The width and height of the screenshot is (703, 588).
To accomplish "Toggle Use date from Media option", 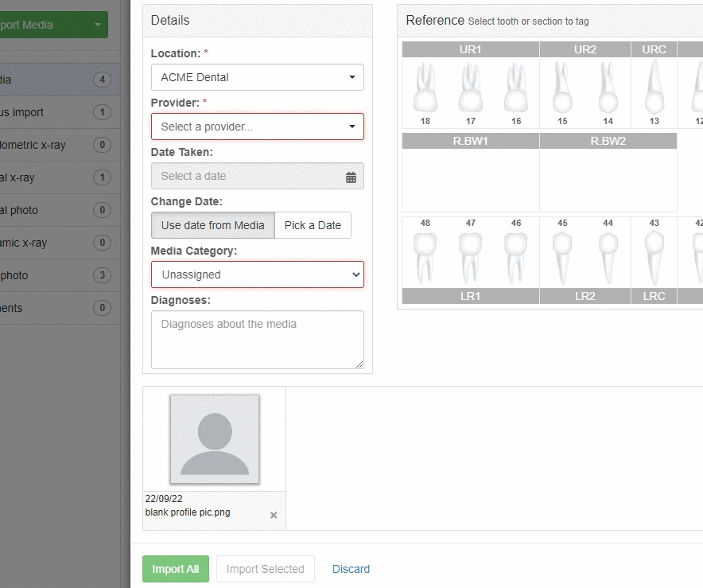I will pos(213,225).
